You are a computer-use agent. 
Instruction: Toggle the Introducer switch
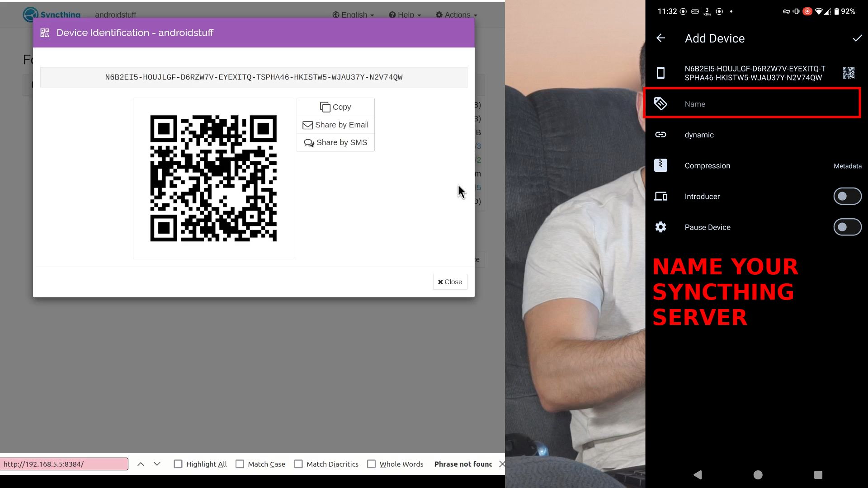click(847, 196)
